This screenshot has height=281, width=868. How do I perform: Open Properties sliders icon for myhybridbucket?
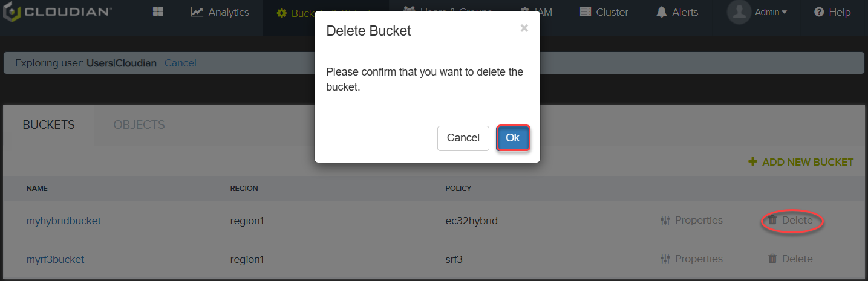click(x=665, y=221)
